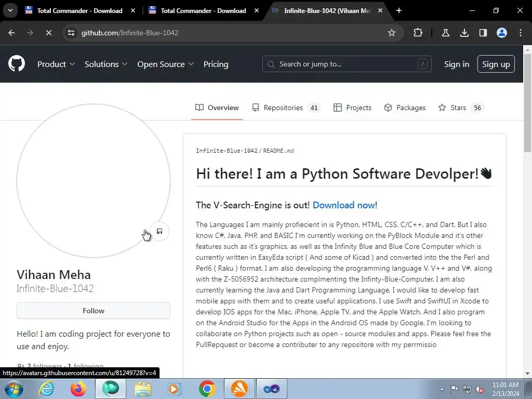This screenshot has height=399, width=532.
Task: Open Windows Explorer folder in taskbar
Action: (143, 389)
